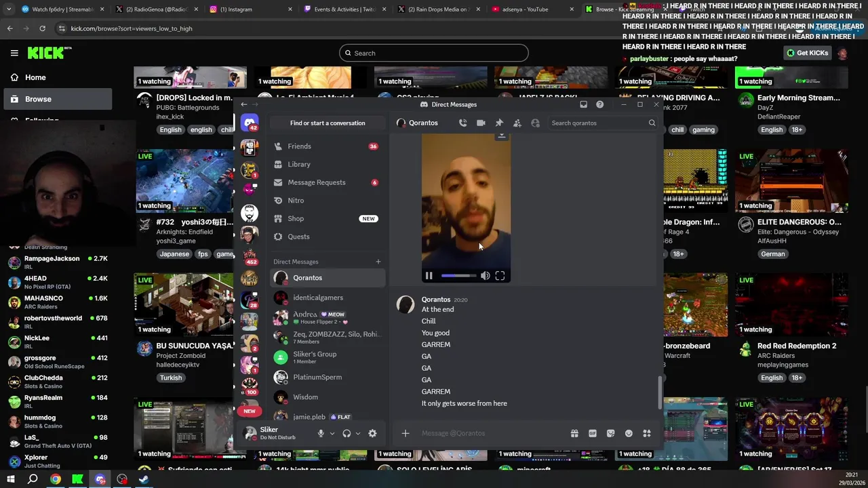Open Discord inbox icon
This screenshot has width=868, height=488.
tap(583, 104)
